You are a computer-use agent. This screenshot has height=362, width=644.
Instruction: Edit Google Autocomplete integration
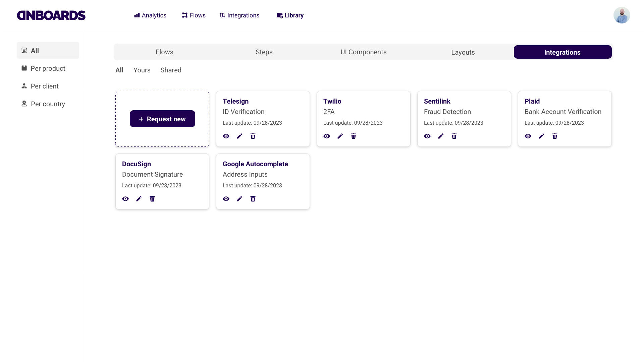pos(239,199)
